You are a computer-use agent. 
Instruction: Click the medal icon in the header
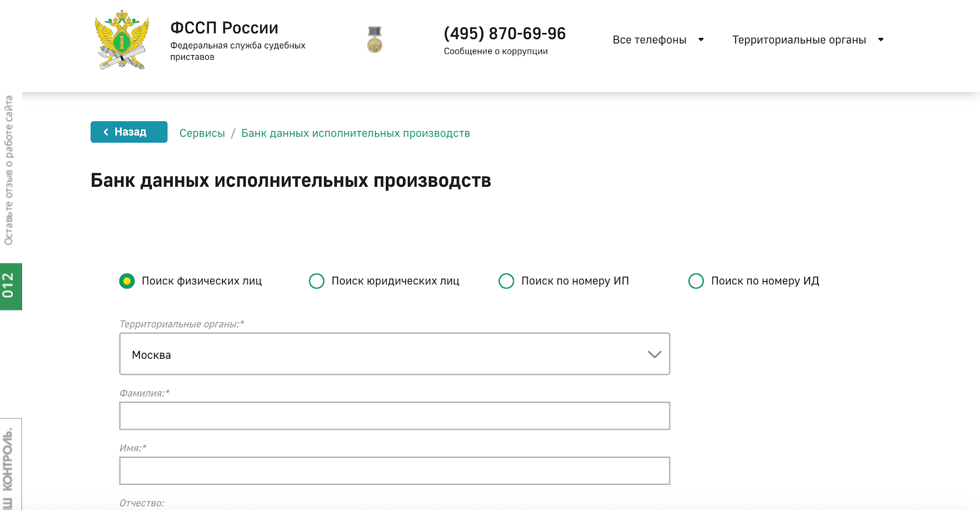tap(375, 40)
